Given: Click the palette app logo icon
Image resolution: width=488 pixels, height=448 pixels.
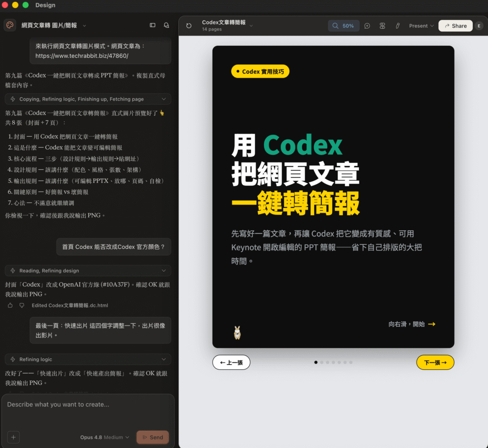Looking at the screenshot, I should [10, 25].
